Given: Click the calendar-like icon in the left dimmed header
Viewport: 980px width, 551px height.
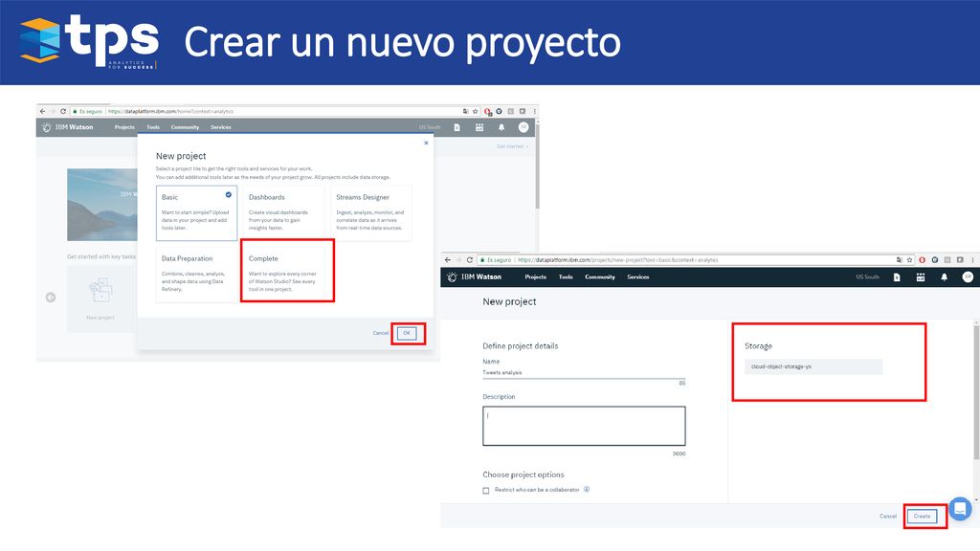Looking at the screenshot, I should pyautogui.click(x=479, y=127).
